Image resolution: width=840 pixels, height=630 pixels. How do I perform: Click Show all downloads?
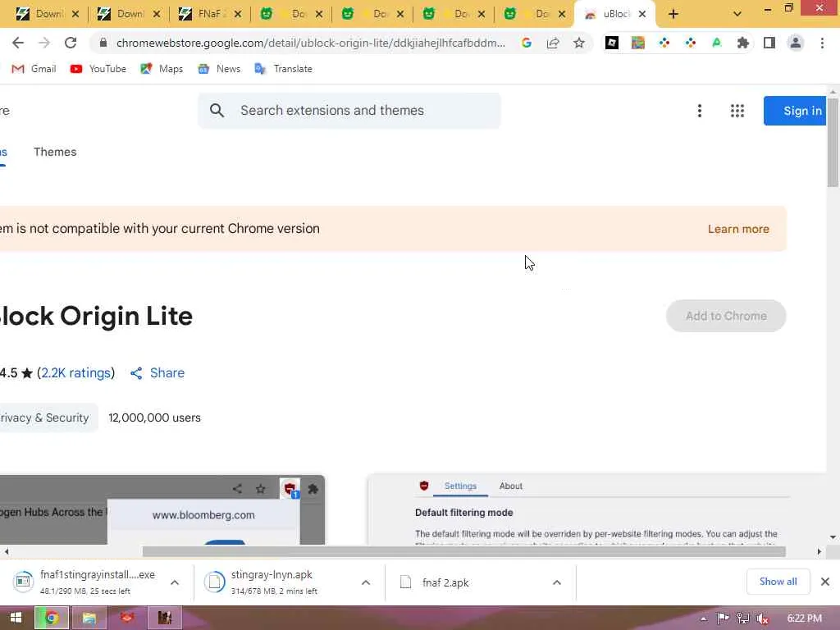778,582
